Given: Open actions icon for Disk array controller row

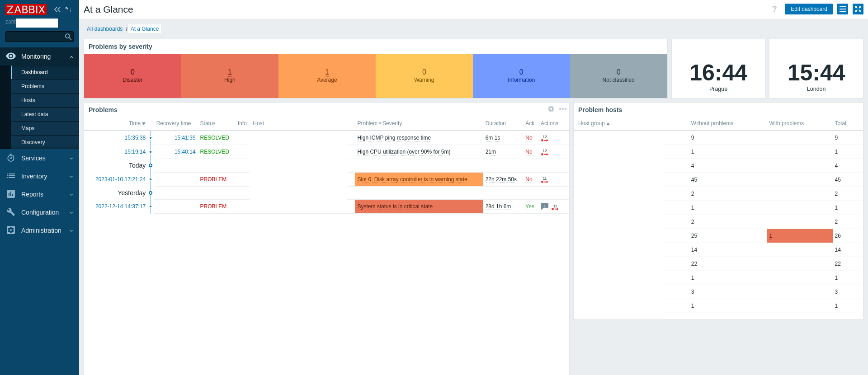Looking at the screenshot, I should [x=545, y=180].
